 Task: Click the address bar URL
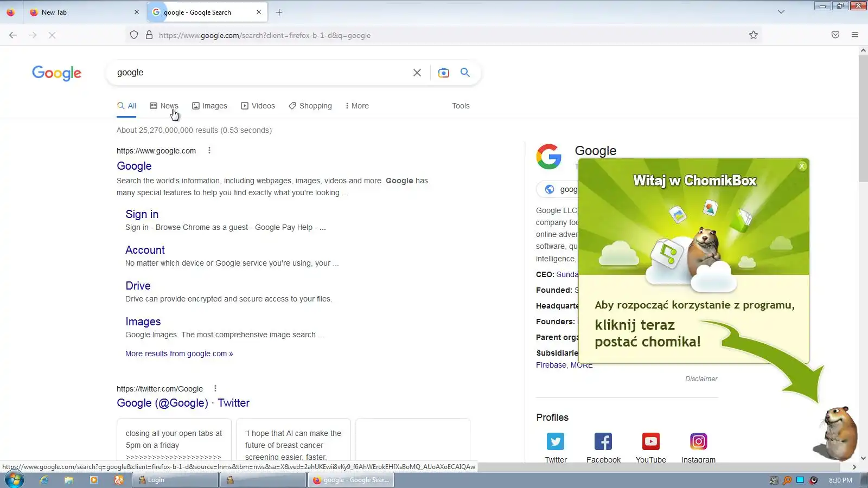tap(265, 35)
